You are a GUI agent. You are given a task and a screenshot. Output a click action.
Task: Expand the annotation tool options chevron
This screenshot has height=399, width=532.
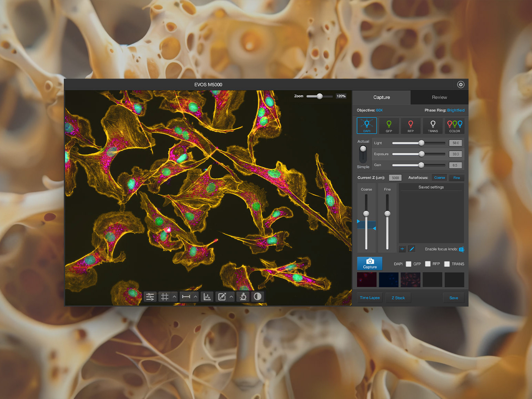pos(231,297)
